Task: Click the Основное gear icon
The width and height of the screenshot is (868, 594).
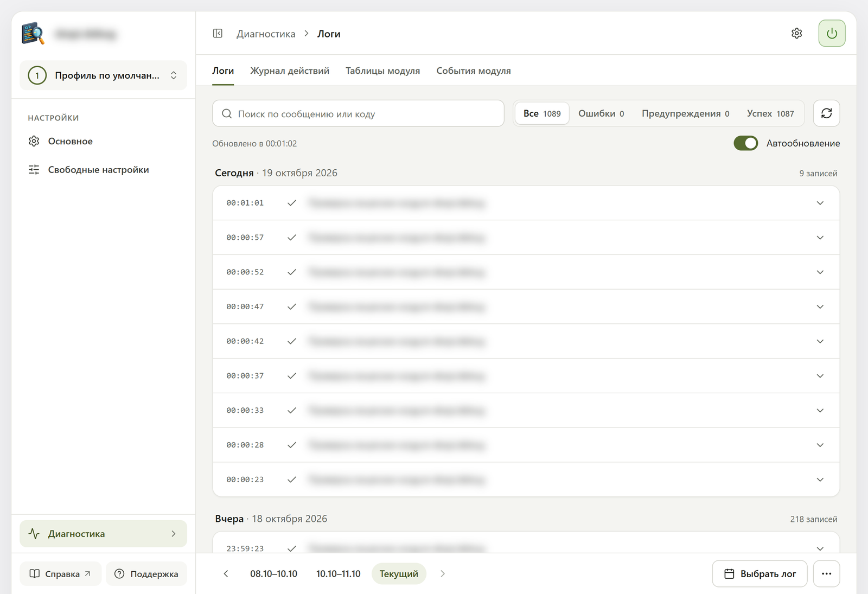Action: pos(34,141)
